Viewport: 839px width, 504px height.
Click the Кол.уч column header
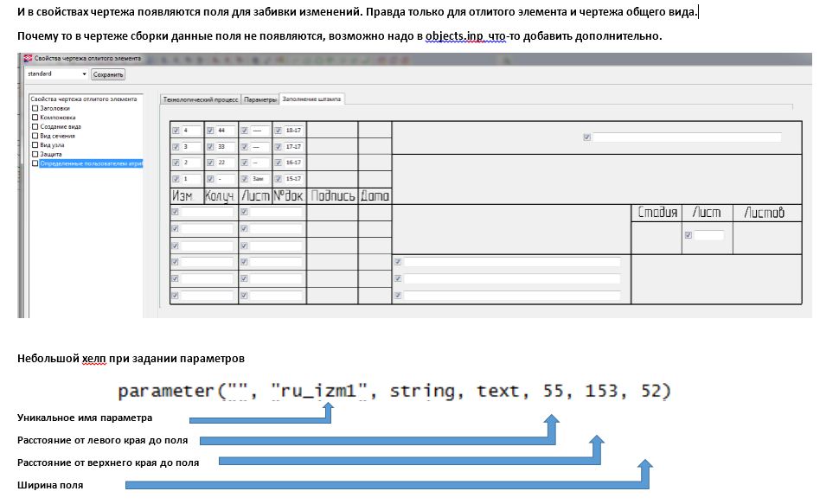[x=220, y=197]
